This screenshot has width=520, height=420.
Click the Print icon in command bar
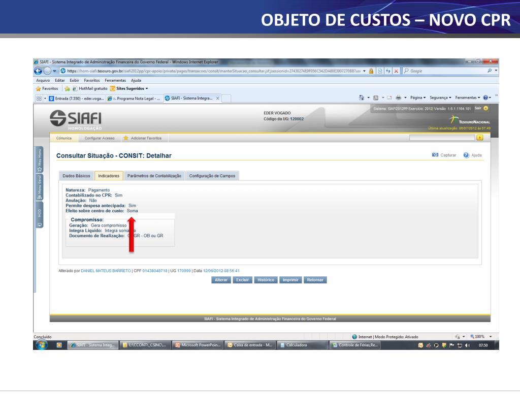[398, 98]
